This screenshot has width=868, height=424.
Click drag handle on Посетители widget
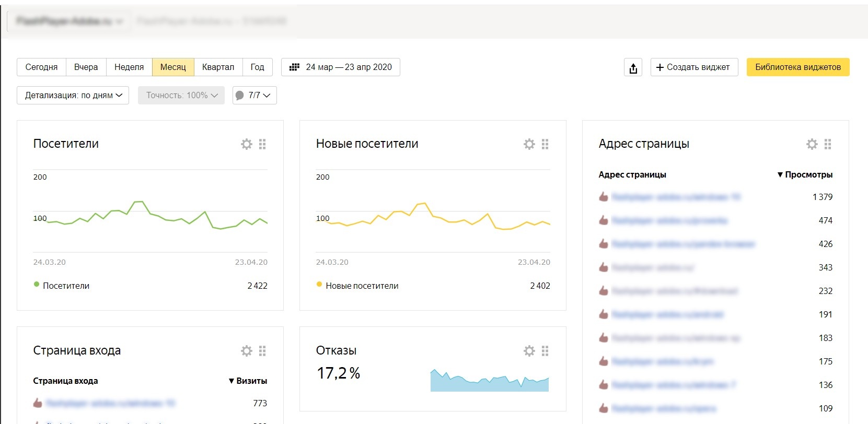coord(262,144)
